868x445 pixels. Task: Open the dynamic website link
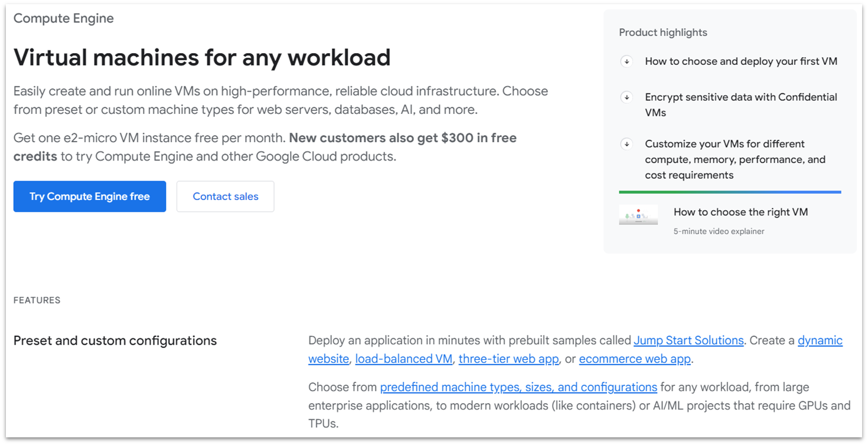(820, 341)
